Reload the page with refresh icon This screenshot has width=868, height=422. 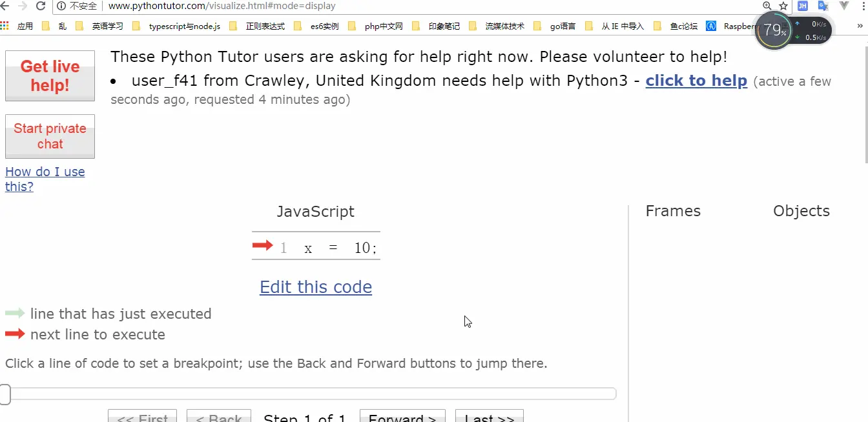tap(41, 6)
